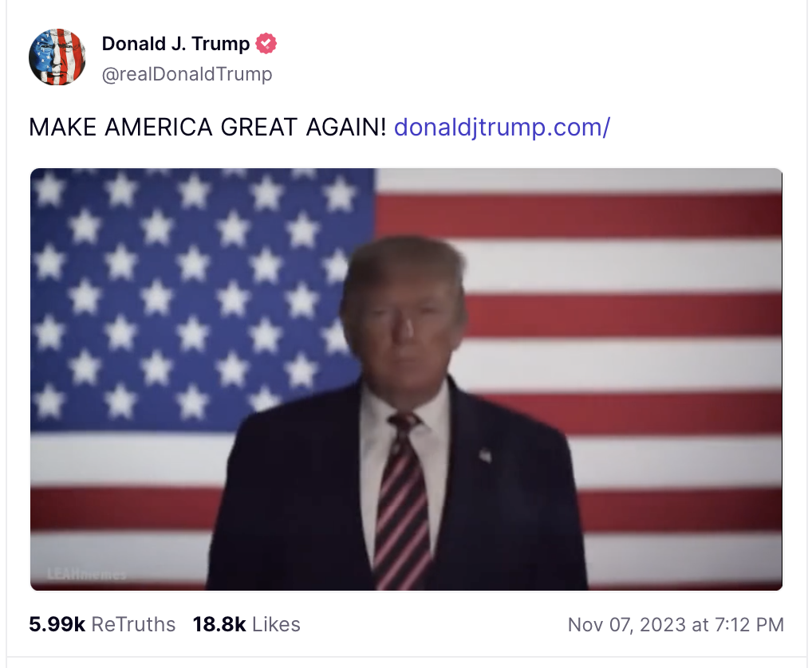Click the 18.8k likes count number
This screenshot has width=812, height=668.
point(219,624)
